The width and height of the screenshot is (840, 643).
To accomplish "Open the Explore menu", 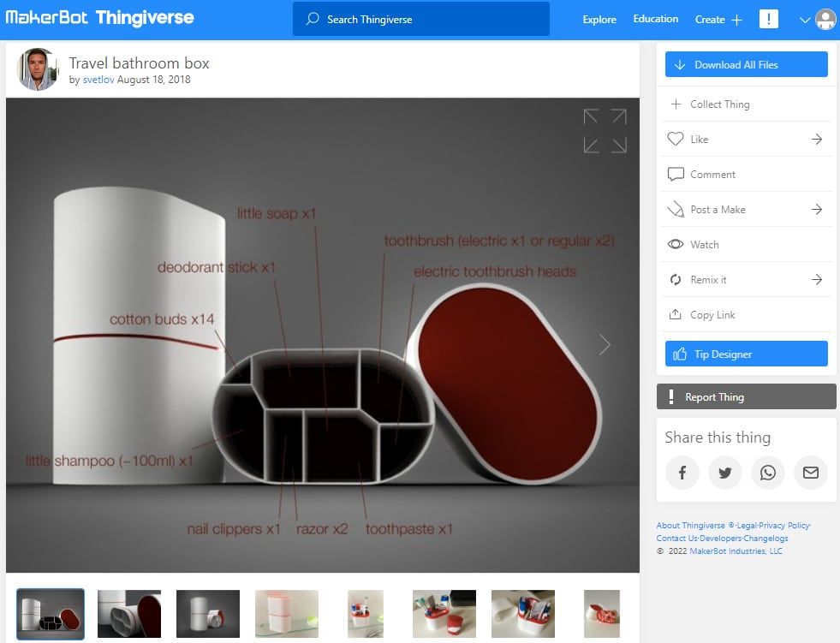I will click(599, 18).
